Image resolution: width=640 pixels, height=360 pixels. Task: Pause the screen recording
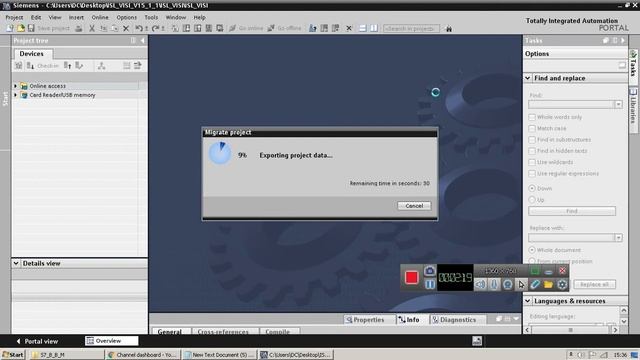point(430,284)
